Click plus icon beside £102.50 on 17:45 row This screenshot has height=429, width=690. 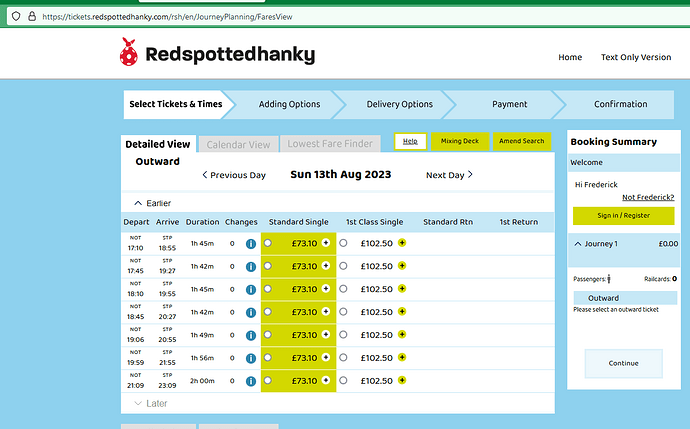click(x=402, y=265)
